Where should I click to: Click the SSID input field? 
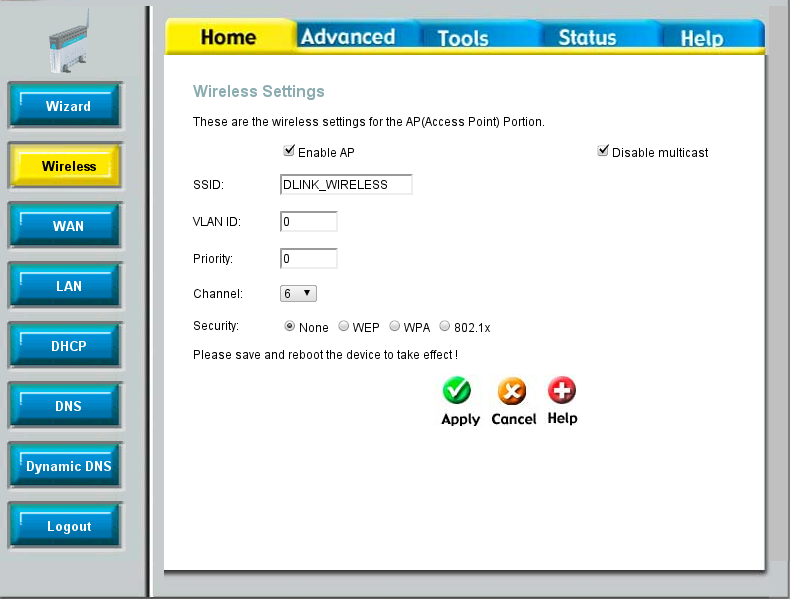tap(346, 184)
